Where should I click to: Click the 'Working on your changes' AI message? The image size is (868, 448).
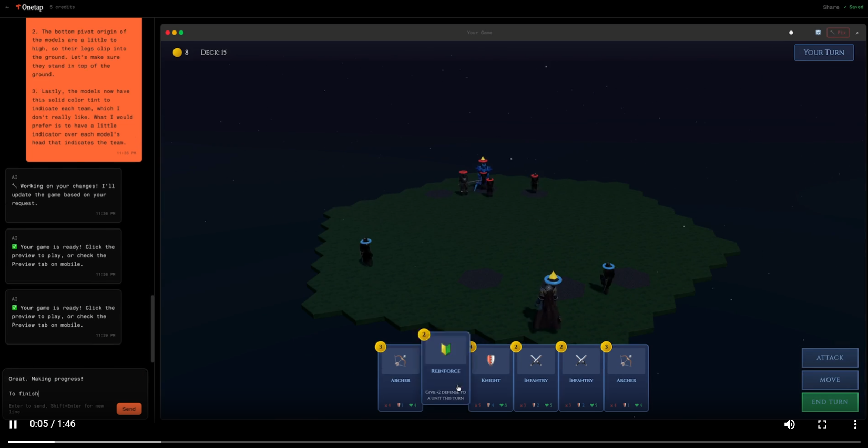click(x=64, y=195)
